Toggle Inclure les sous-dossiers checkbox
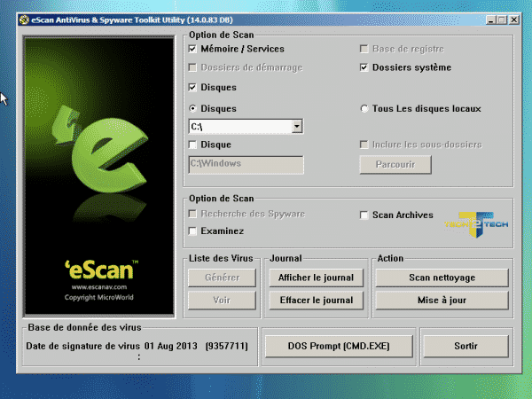The image size is (532, 399). (x=364, y=145)
